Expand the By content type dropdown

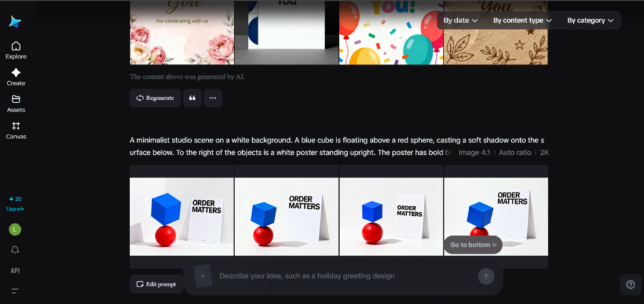(522, 20)
